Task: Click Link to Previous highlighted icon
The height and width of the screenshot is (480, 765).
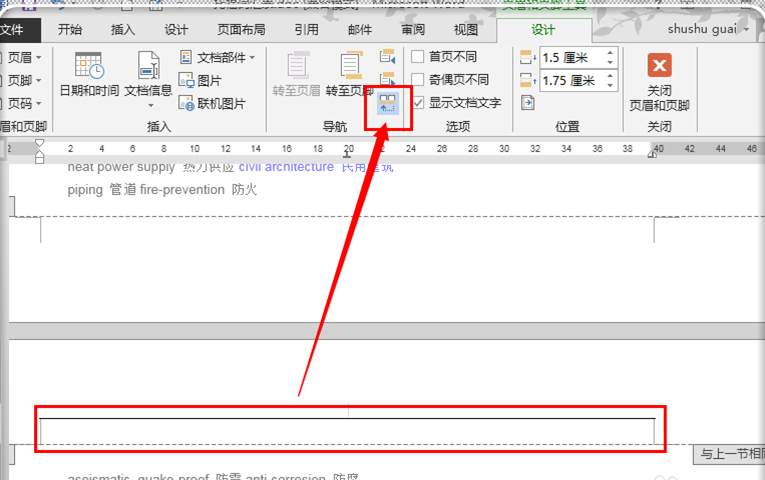Action: tap(388, 103)
